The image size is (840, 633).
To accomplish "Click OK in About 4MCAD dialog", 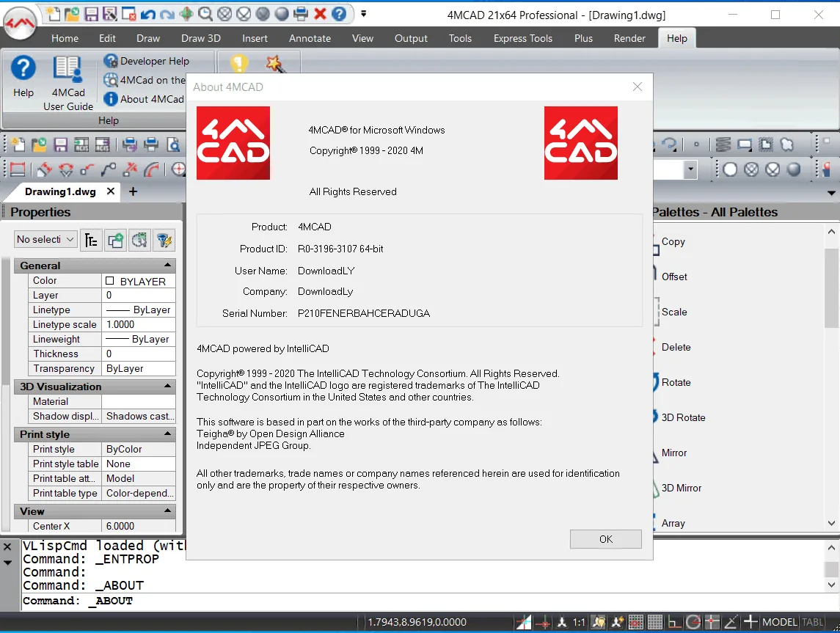I will [605, 539].
